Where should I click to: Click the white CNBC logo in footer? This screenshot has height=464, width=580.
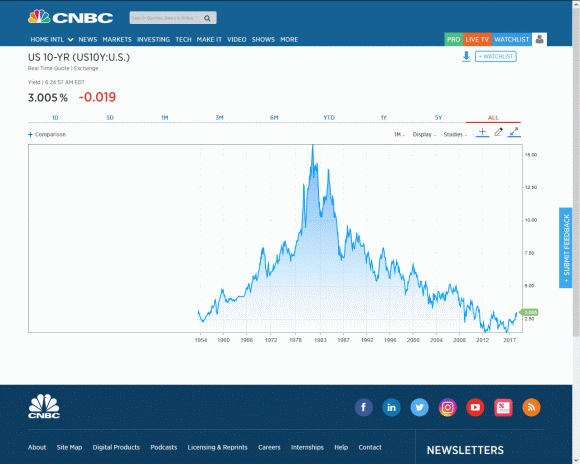pos(44,406)
